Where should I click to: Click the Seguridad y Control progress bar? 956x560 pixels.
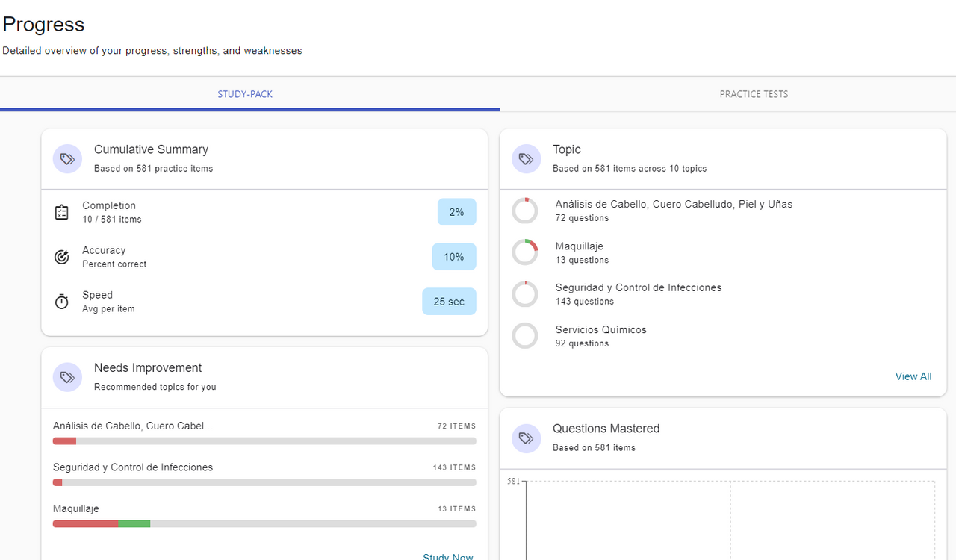click(264, 482)
